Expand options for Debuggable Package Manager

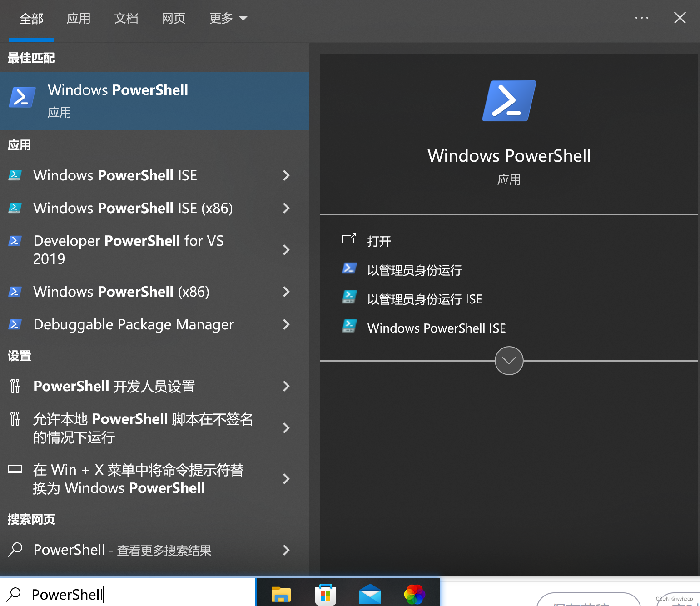click(286, 324)
